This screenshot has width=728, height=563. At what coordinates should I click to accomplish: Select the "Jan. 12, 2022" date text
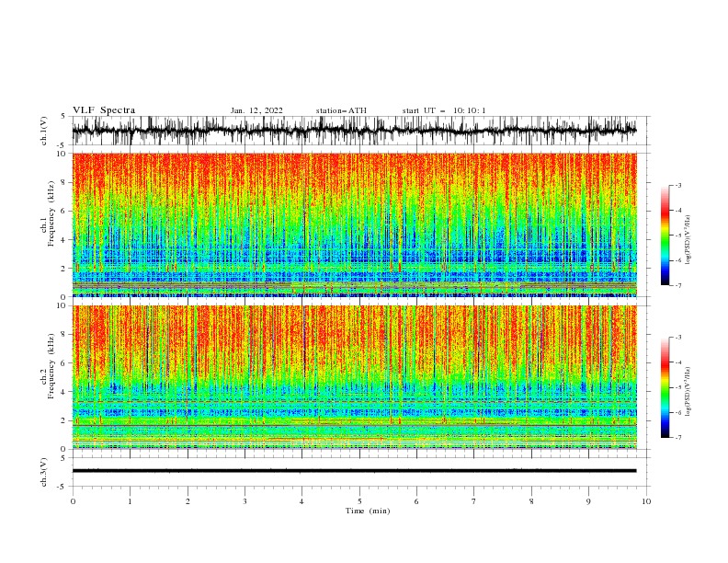point(256,110)
